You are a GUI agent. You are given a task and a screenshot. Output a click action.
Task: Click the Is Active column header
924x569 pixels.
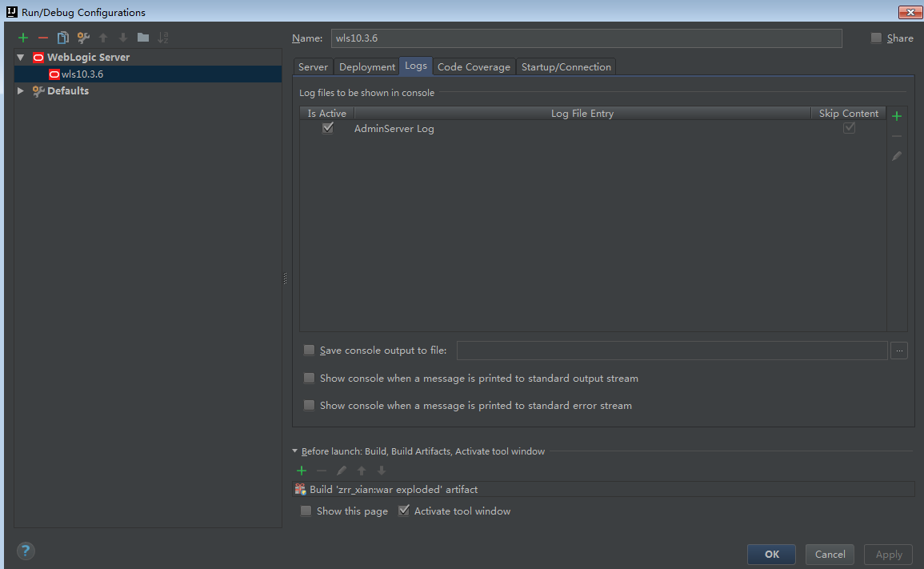coord(327,113)
